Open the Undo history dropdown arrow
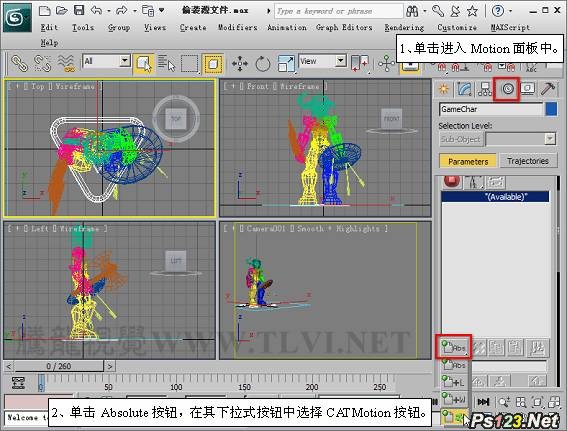 point(108,11)
